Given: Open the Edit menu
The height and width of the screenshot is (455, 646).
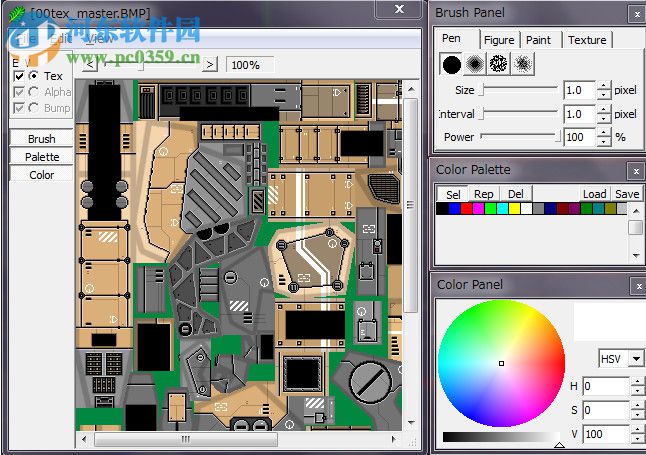Looking at the screenshot, I should [x=61, y=39].
